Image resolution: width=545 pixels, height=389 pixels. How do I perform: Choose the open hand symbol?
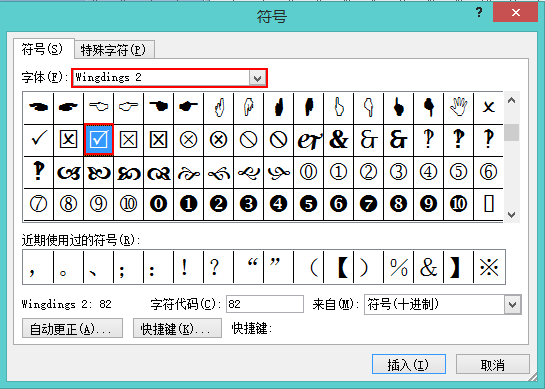[458, 107]
